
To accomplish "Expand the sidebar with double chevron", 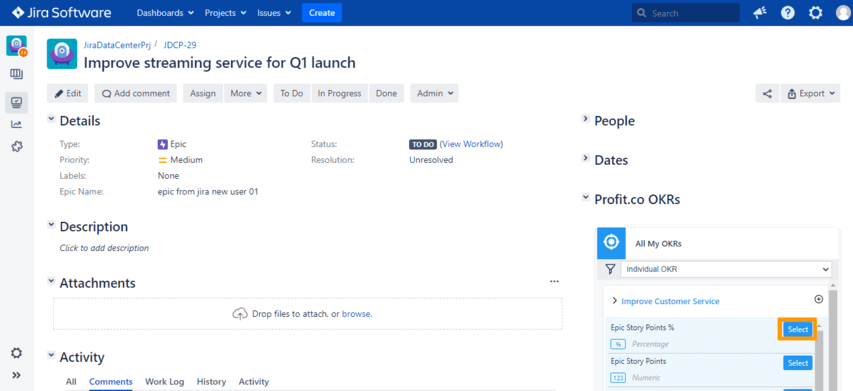I will (x=16, y=375).
